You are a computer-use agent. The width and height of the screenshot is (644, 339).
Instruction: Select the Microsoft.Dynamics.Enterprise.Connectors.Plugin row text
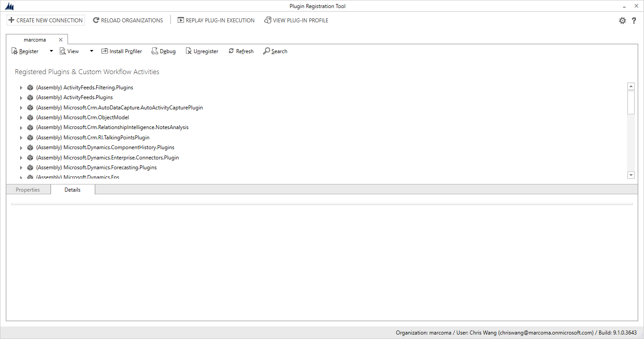click(x=107, y=158)
